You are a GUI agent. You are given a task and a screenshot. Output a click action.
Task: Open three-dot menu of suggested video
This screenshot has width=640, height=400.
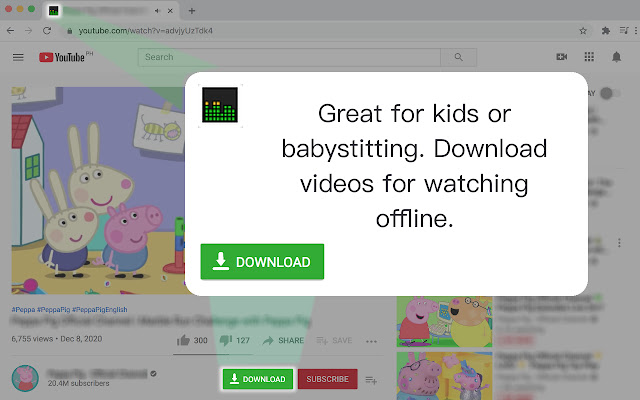(619, 243)
